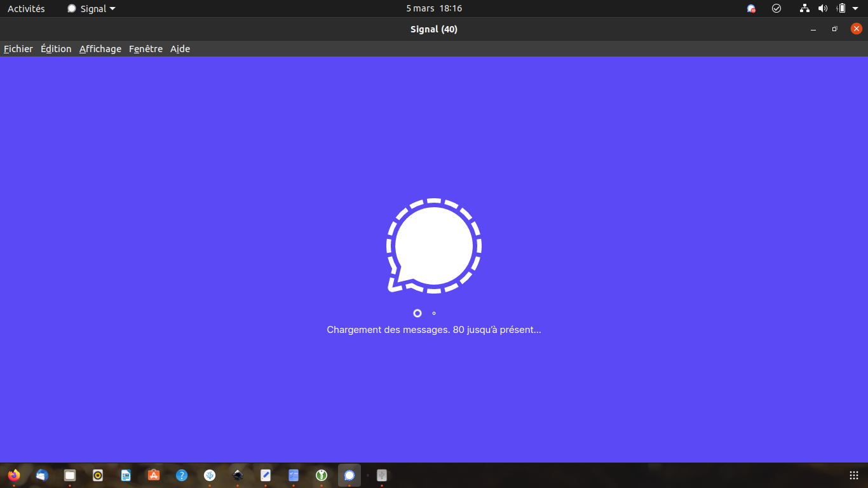Minimize the Signal window
The height and width of the screenshot is (488, 868).
(813, 29)
